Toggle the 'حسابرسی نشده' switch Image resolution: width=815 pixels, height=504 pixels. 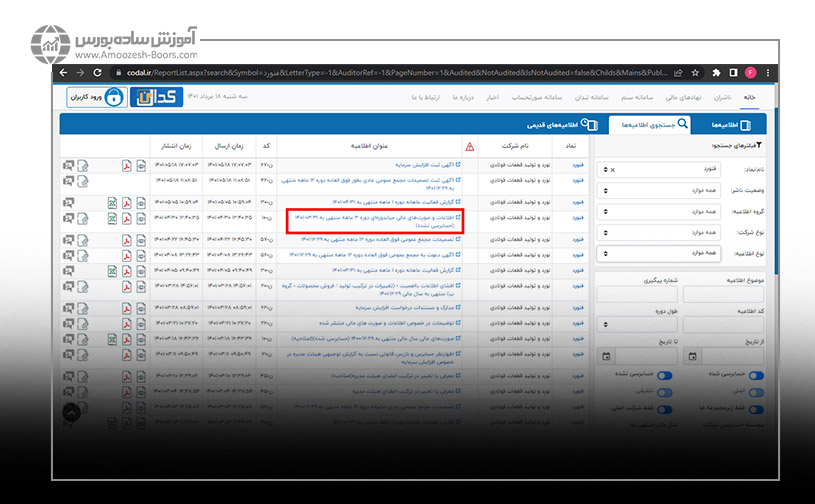tap(662, 376)
